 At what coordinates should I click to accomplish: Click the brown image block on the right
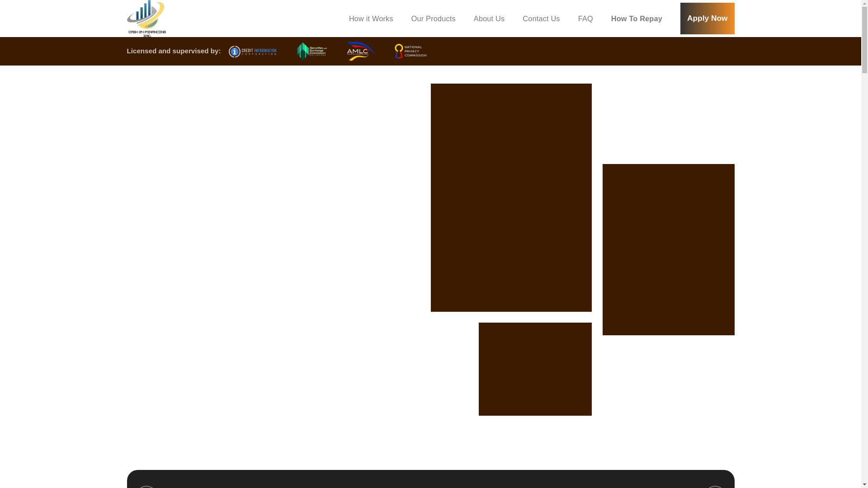(668, 249)
